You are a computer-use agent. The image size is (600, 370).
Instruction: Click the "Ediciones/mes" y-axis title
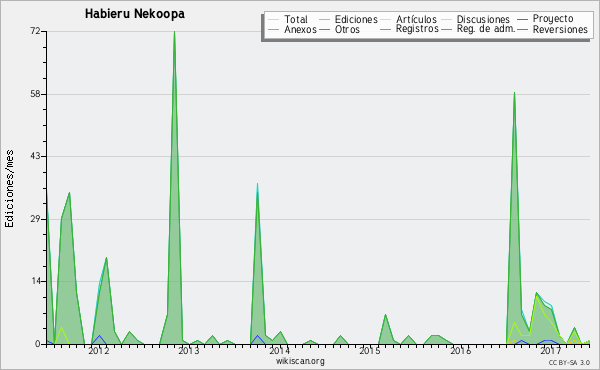(x=9, y=189)
